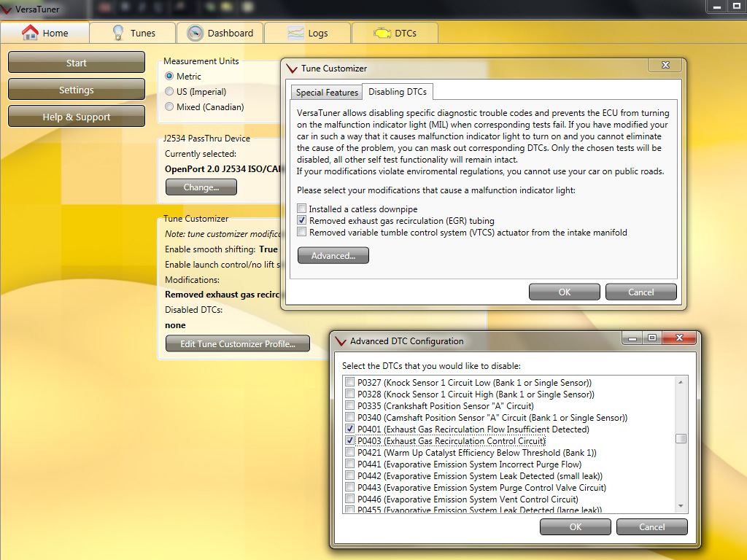The image size is (747, 560).
Task: Check P0340 Camshaft Position Sensor DTC
Action: (x=349, y=417)
